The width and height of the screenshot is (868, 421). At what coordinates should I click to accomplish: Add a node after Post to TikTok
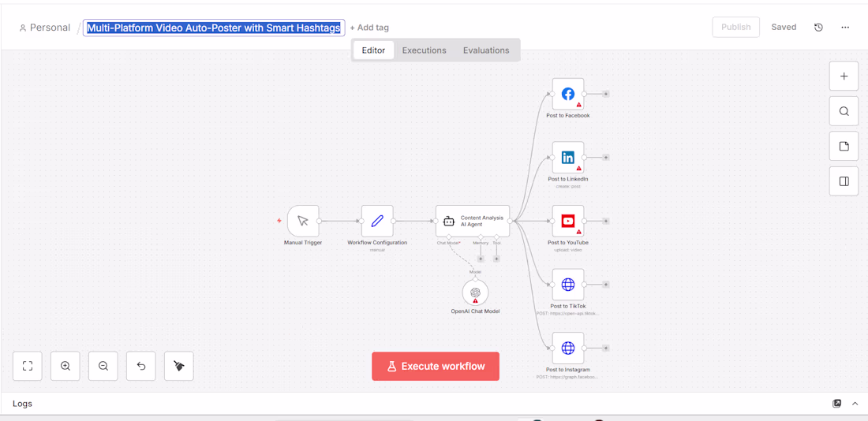coord(605,285)
